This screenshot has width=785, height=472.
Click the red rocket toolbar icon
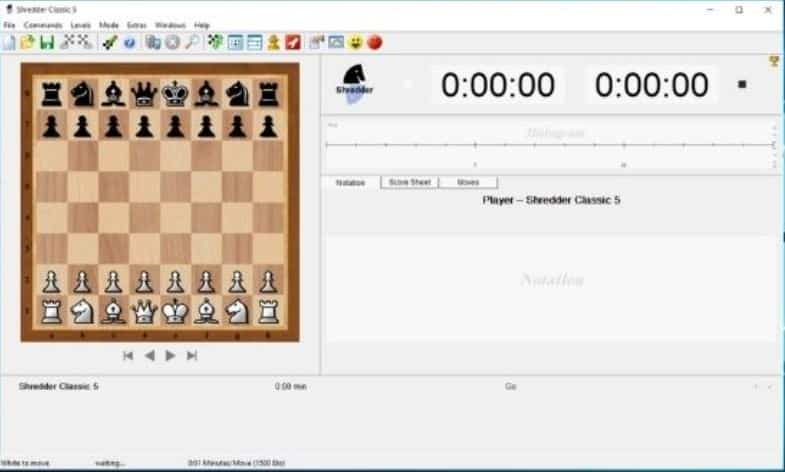click(x=293, y=43)
